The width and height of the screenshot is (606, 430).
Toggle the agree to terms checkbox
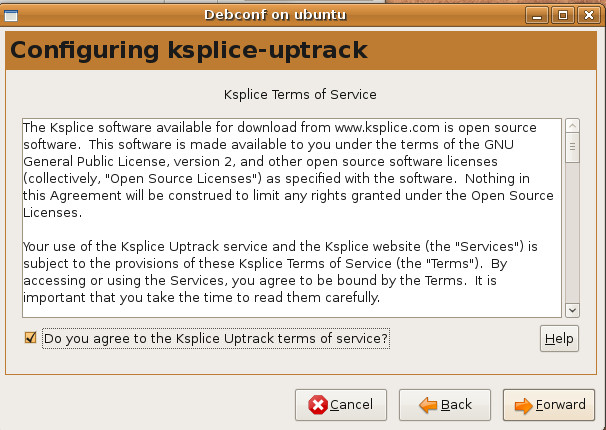(x=30, y=338)
